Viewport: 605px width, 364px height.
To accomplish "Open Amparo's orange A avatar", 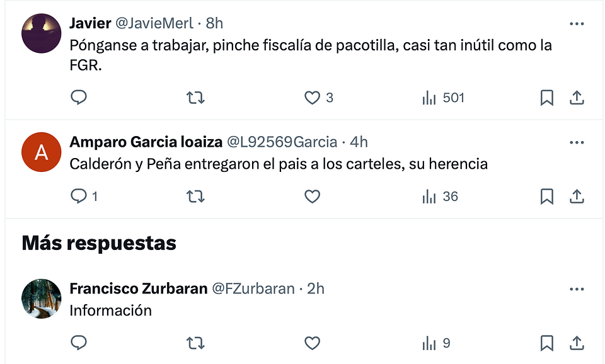I will pos(42,152).
